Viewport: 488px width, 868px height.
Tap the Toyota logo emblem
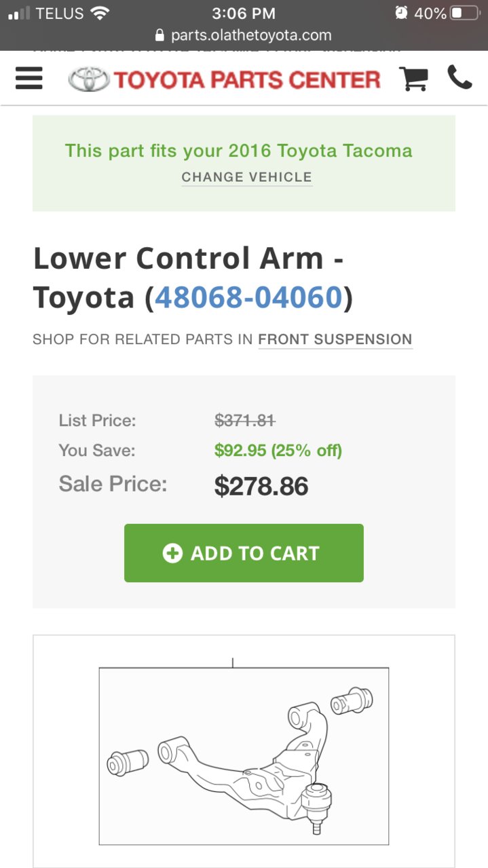[x=89, y=80]
